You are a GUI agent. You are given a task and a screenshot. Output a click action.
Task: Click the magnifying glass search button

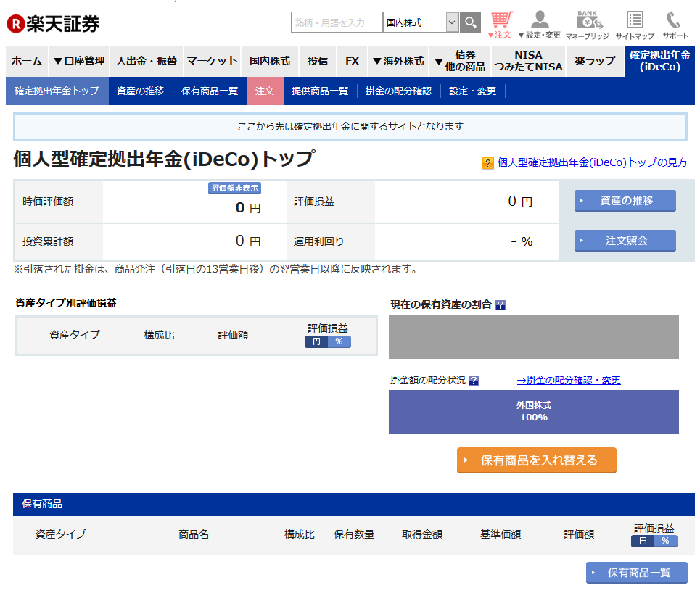pyautogui.click(x=470, y=22)
